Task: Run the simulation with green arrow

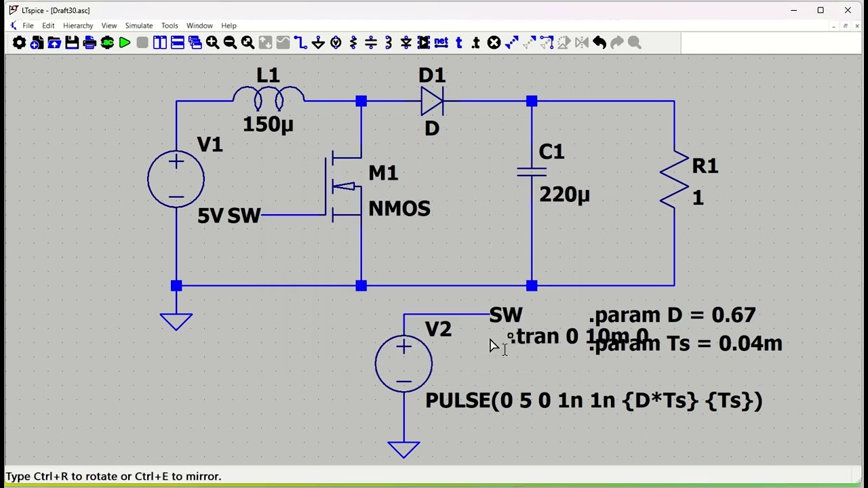Action: click(125, 43)
